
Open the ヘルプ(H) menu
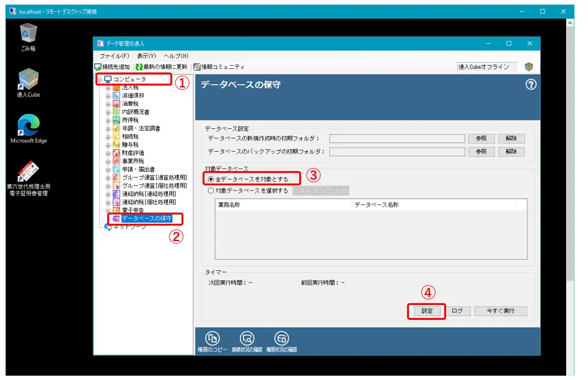click(175, 56)
